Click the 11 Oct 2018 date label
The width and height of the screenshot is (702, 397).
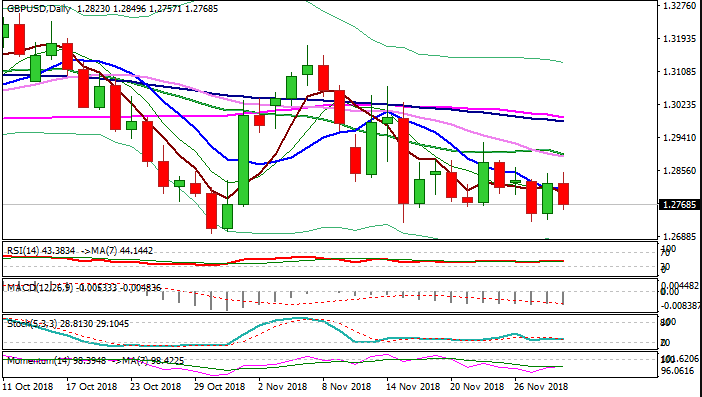pyautogui.click(x=28, y=386)
